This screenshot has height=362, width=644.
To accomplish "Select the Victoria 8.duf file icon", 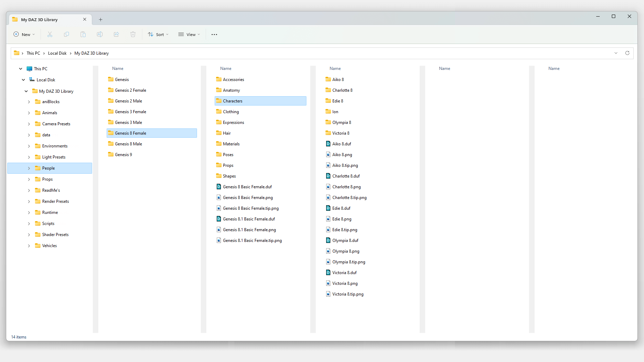I will [x=328, y=272].
